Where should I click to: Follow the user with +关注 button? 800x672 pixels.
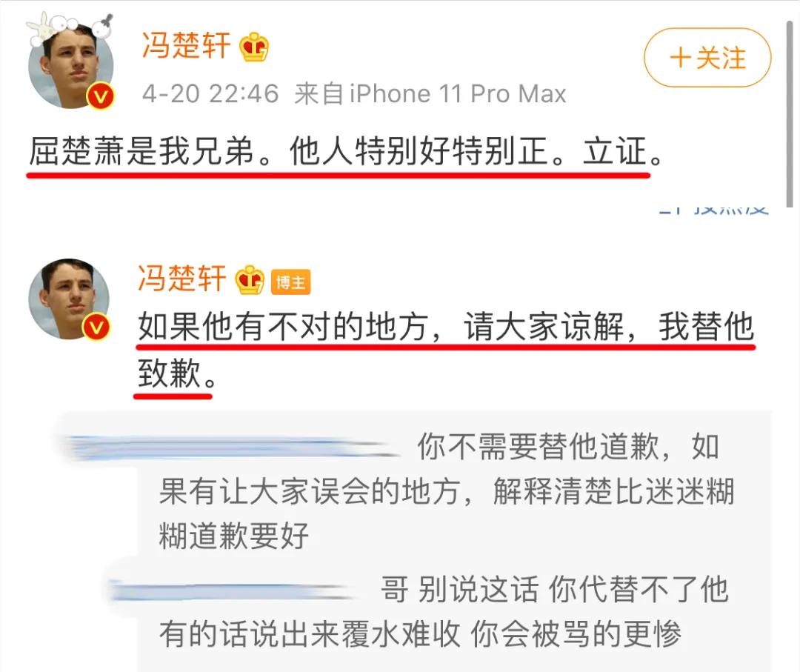pos(707,57)
